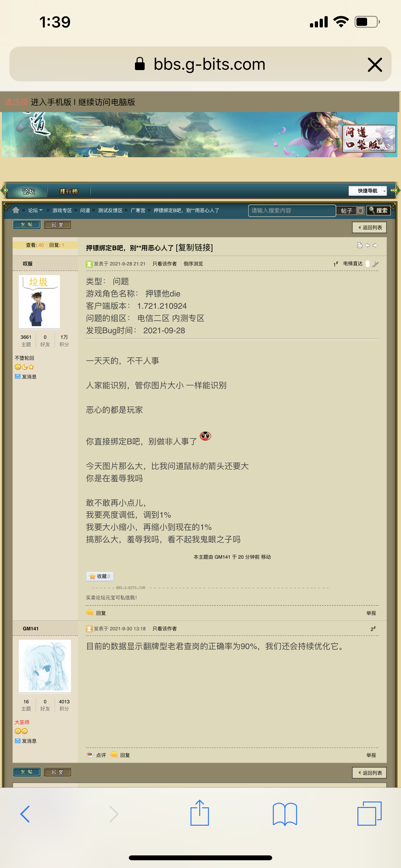Tap the 收藏 star favorite button
This screenshot has width=401, height=868.
(x=99, y=576)
